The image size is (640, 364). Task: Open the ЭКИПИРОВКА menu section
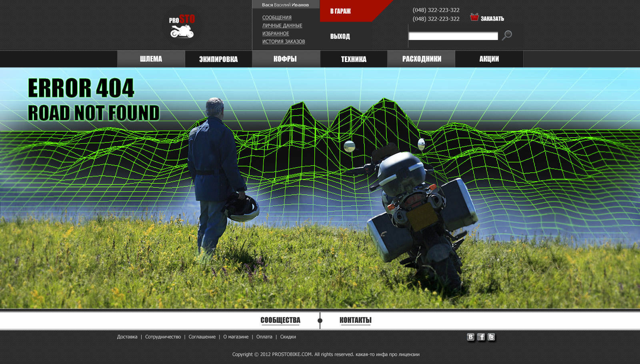point(218,59)
